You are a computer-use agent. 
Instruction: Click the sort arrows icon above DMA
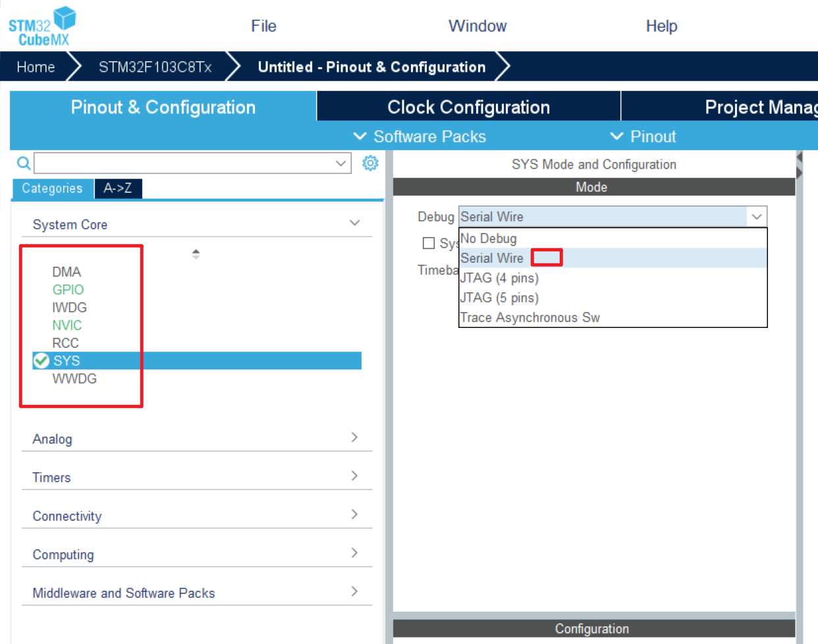[x=196, y=254]
